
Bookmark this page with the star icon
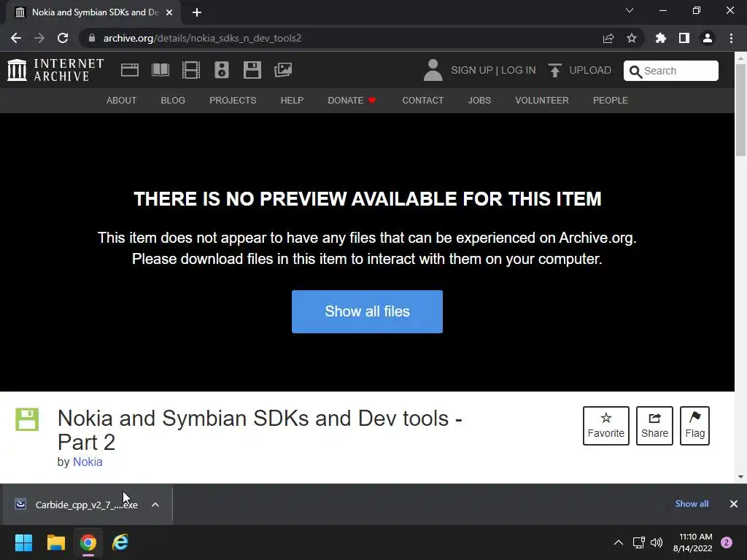(632, 38)
